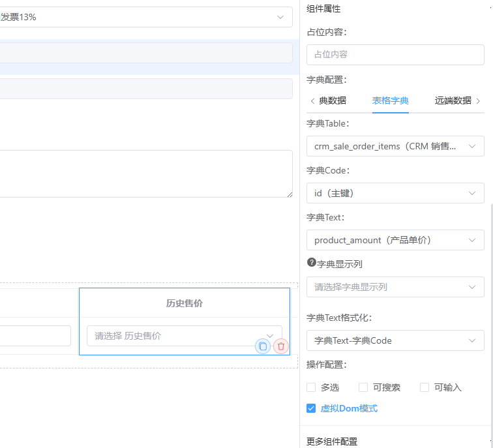493x448 pixels.
Task: Open the 字典Text格式化 dropdown
Action: click(x=395, y=340)
